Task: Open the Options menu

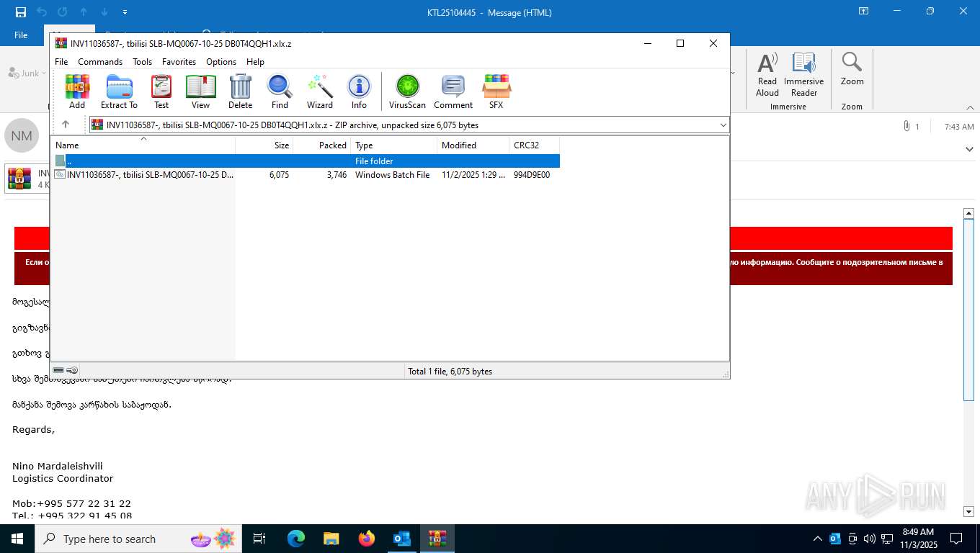Action: tap(221, 62)
